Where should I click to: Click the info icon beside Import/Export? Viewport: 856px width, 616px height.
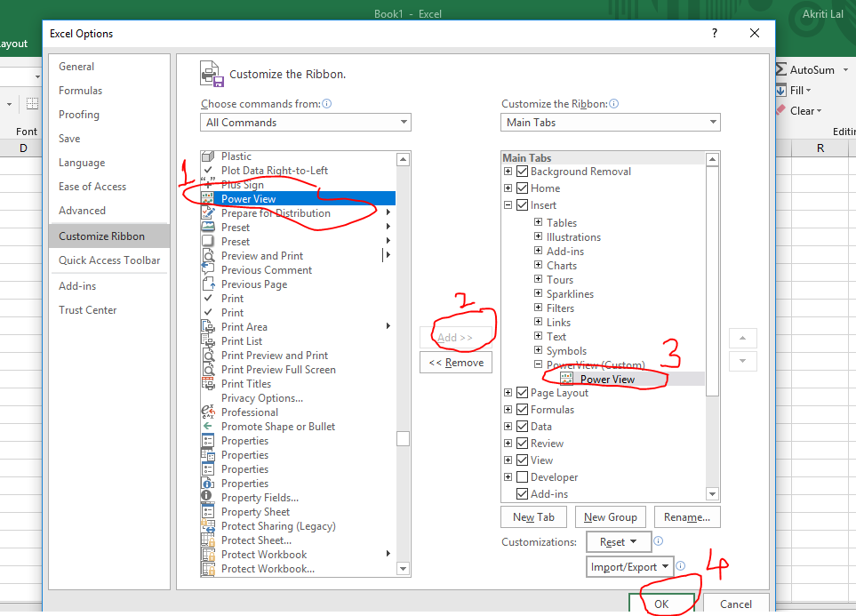(x=680, y=565)
